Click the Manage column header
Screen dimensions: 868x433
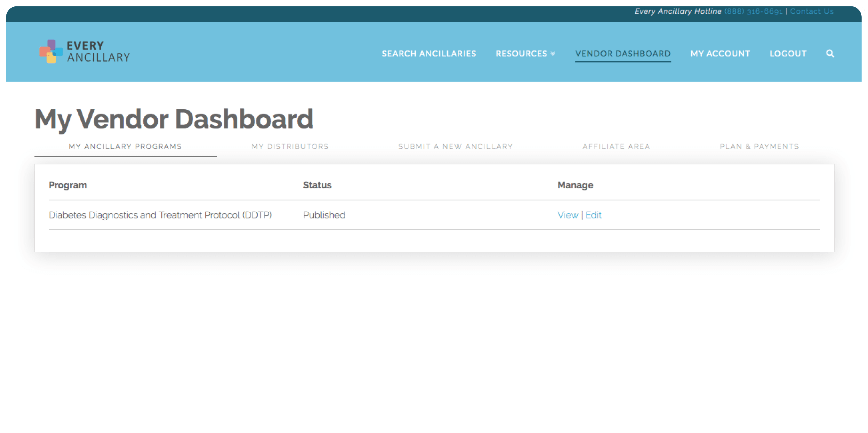pyautogui.click(x=575, y=185)
